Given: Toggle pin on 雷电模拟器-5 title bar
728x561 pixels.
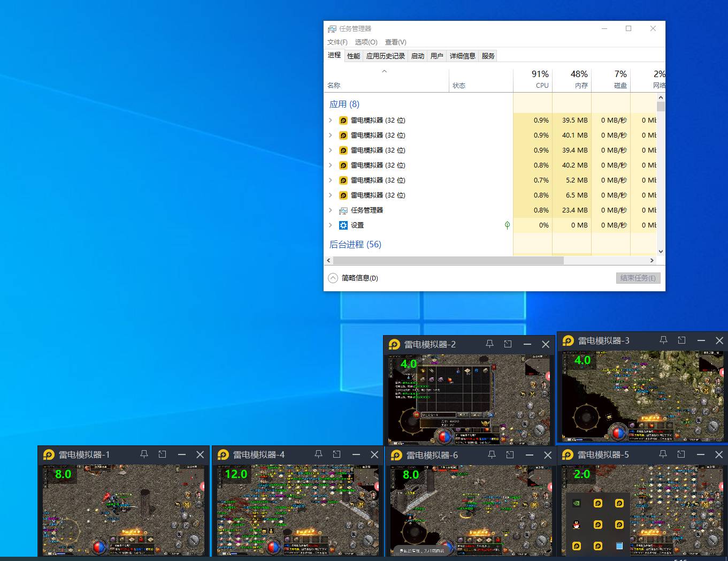Looking at the screenshot, I should point(663,454).
